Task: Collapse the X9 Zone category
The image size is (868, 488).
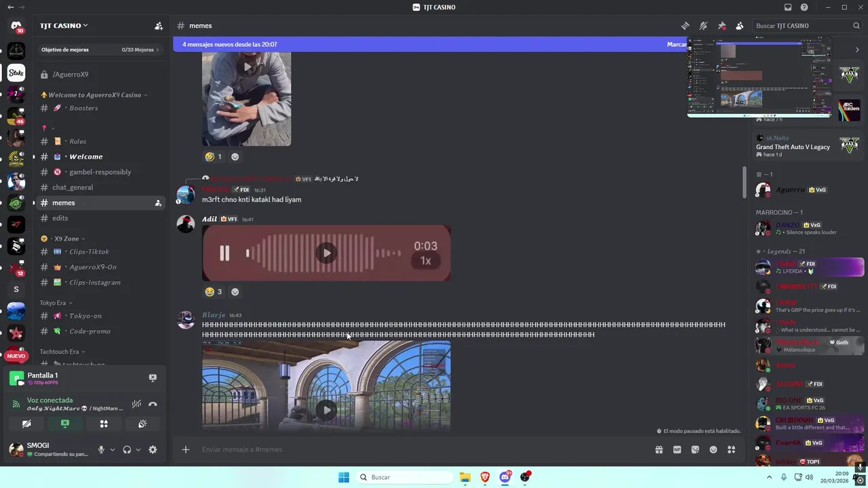Action: tap(62, 239)
